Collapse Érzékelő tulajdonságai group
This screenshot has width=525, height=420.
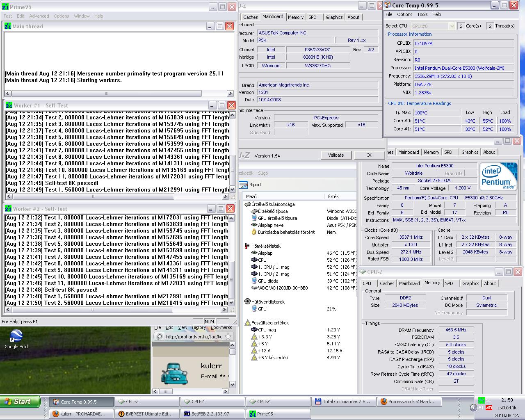coord(248,204)
